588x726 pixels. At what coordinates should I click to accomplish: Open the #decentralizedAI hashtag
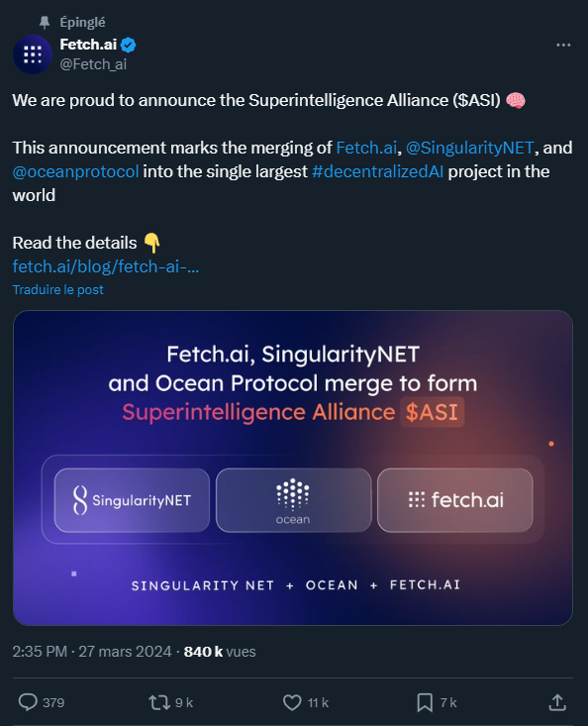tap(377, 171)
